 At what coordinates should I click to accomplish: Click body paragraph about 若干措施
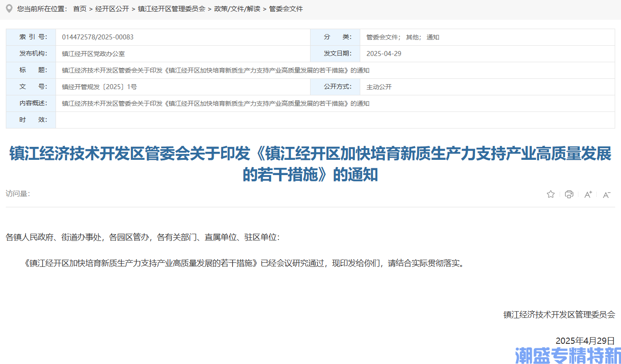click(x=245, y=263)
